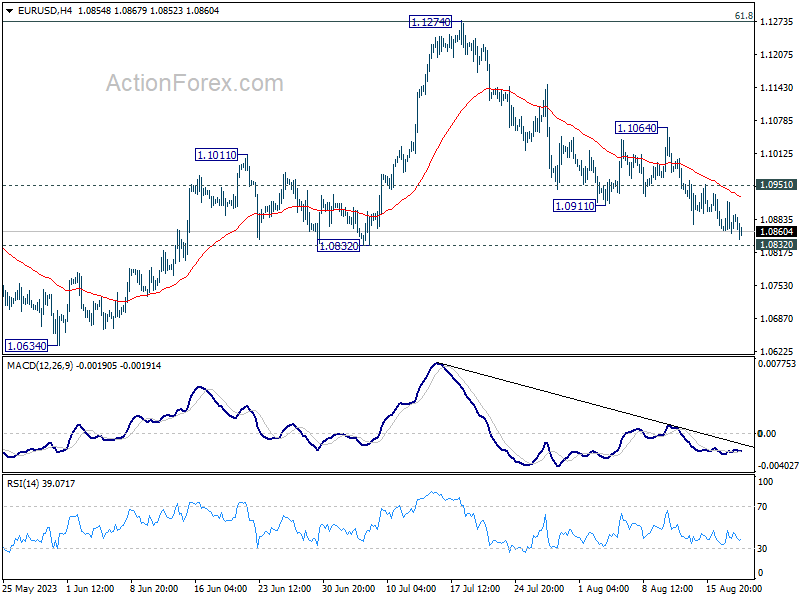This screenshot has width=800, height=600.
Task: Select the MACD 0.00 axis value
Action: pos(767,434)
